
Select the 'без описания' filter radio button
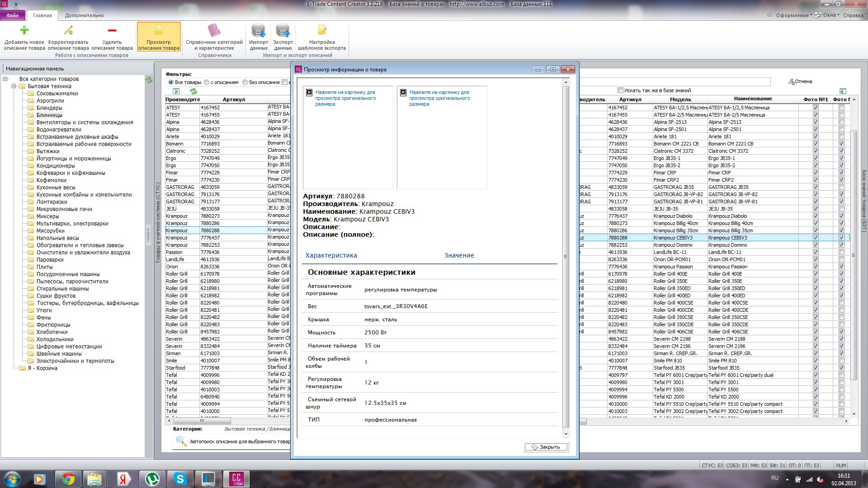point(245,82)
